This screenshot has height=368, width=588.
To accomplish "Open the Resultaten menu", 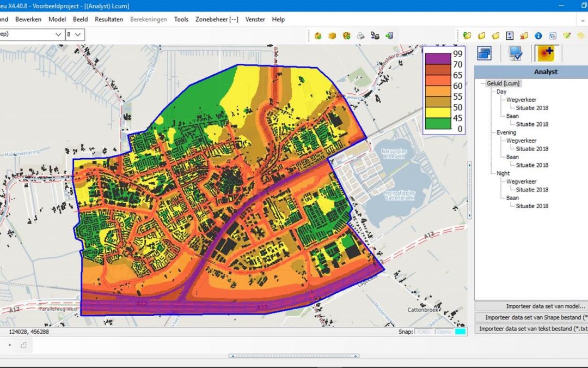I will 109,20.
